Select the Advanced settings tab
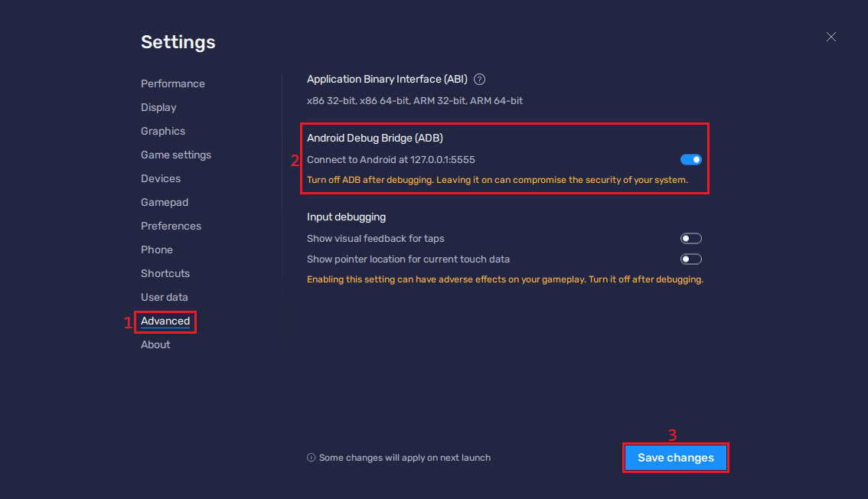 tap(165, 321)
